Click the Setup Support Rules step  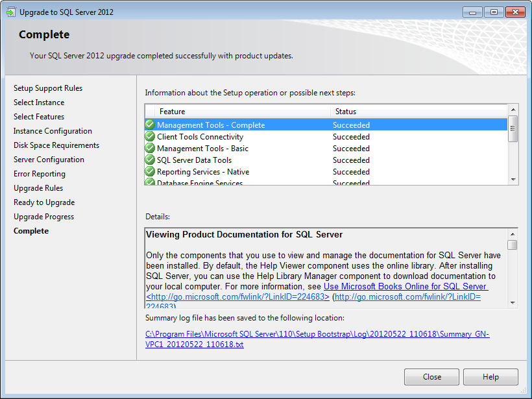click(48, 88)
